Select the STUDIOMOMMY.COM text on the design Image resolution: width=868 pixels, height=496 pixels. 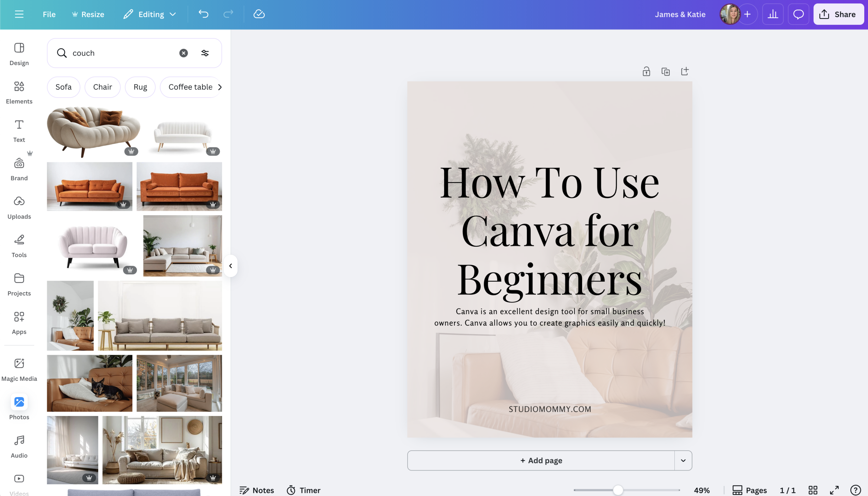click(x=550, y=409)
